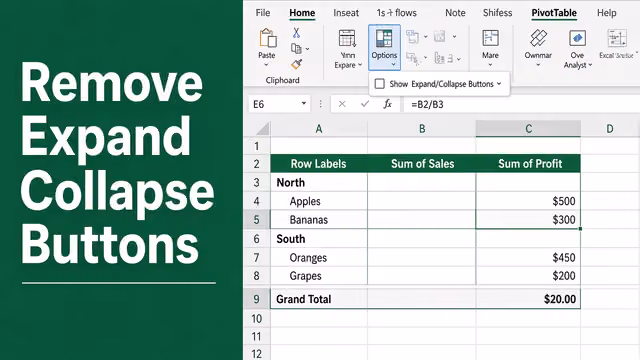
Task: Select the Cut scissors icon
Action: pos(296,33)
